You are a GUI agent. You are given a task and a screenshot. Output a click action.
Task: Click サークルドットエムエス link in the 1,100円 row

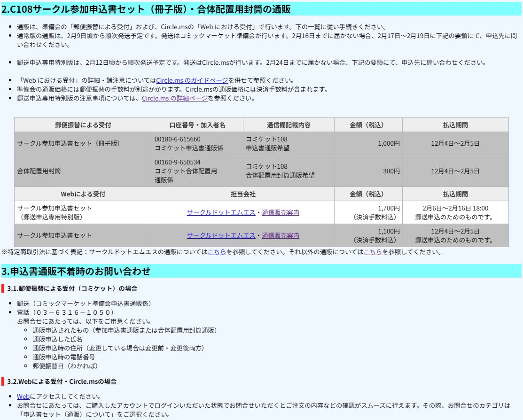click(221, 235)
